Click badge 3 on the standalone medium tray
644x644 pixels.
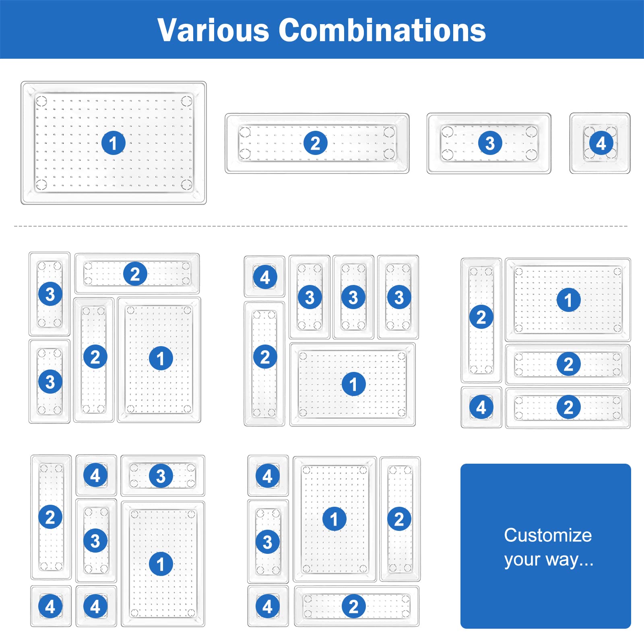pos(490,143)
